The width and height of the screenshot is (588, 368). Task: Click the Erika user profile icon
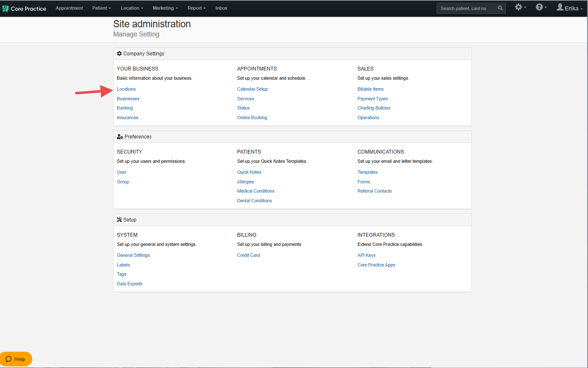(x=560, y=7)
